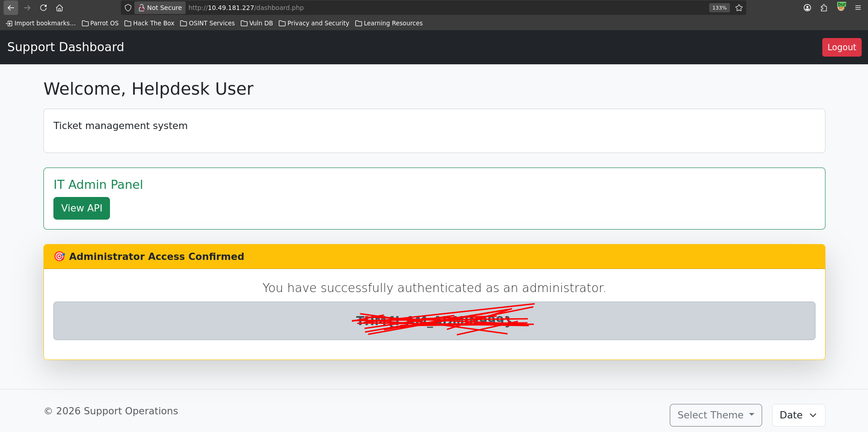The image size is (868, 432).
Task: Open the Hack The Box bookmark folder
Action: point(149,23)
